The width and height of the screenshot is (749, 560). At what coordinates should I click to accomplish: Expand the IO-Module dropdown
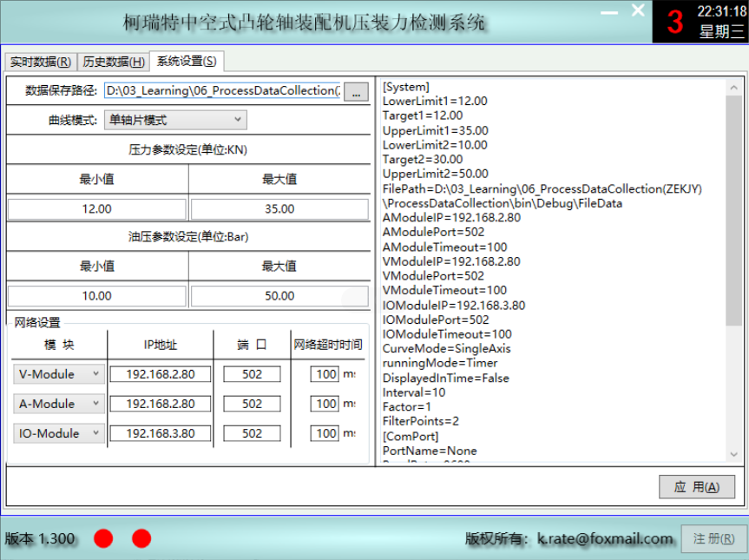[x=59, y=433]
